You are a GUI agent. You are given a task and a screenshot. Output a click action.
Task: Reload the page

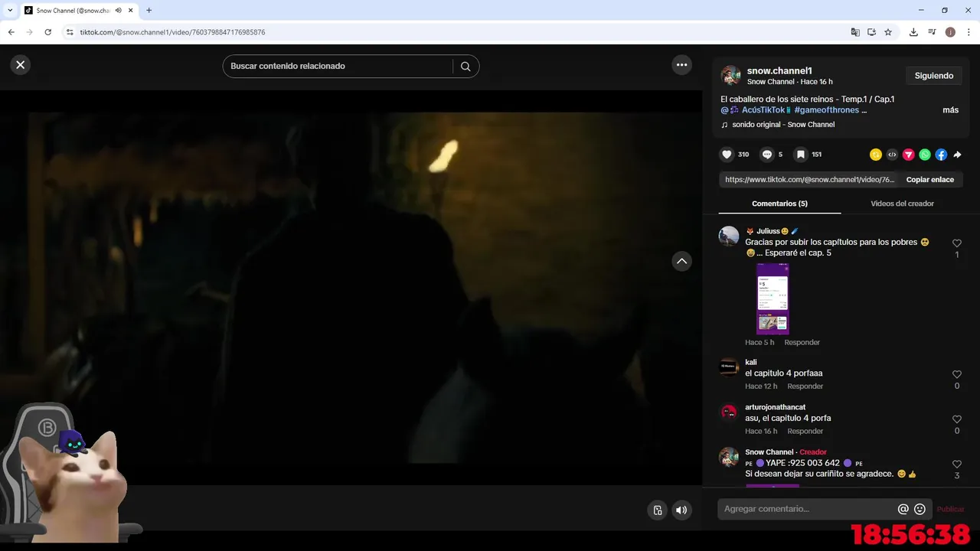pos(47,32)
